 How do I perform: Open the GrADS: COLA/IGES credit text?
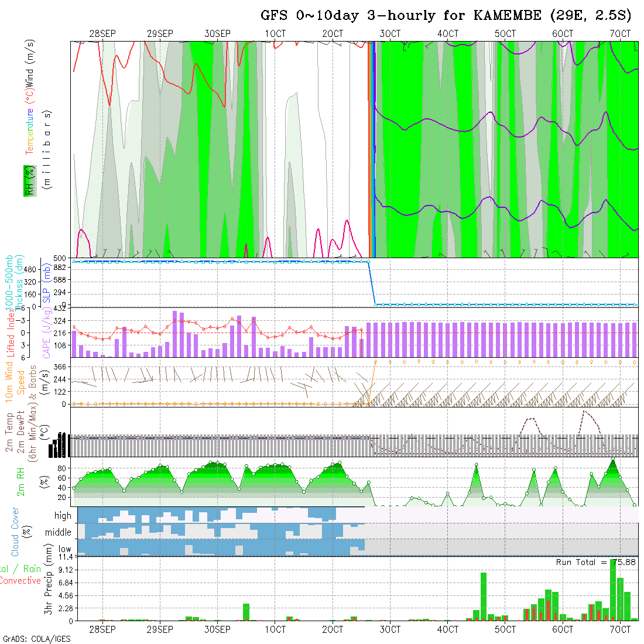click(36, 639)
